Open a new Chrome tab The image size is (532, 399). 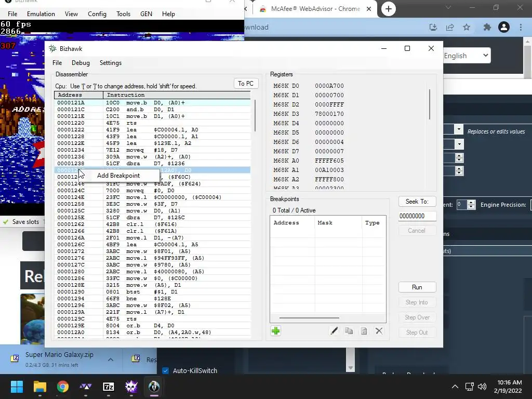389,9
